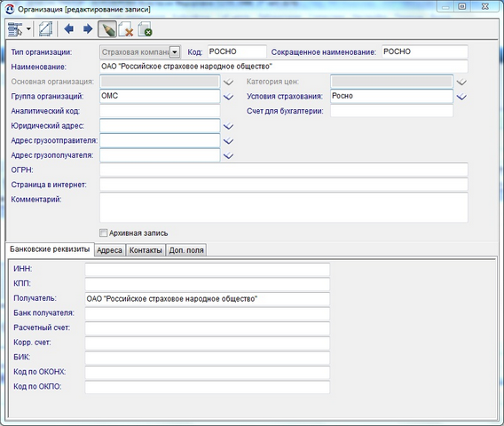Click the Адрес грузополучателя input field
504x426 pixels.
(160, 155)
